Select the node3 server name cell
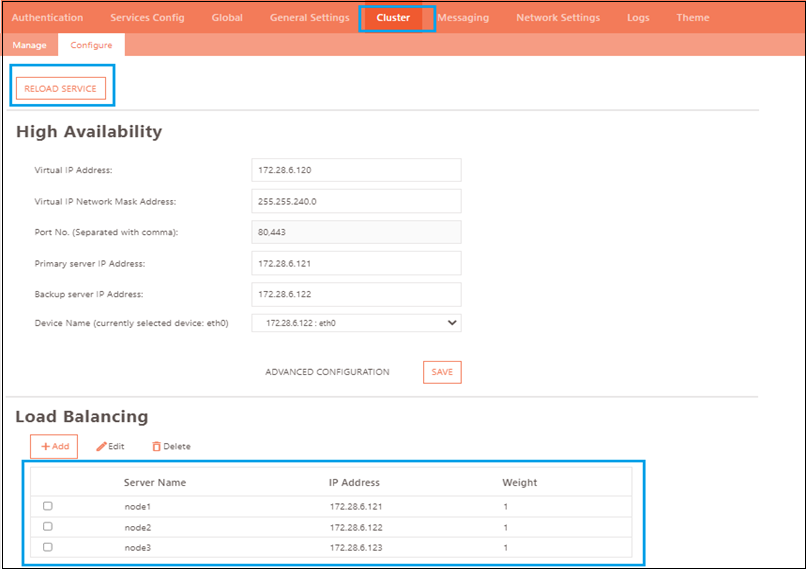Image resolution: width=806 pixels, height=569 pixels. 138,548
